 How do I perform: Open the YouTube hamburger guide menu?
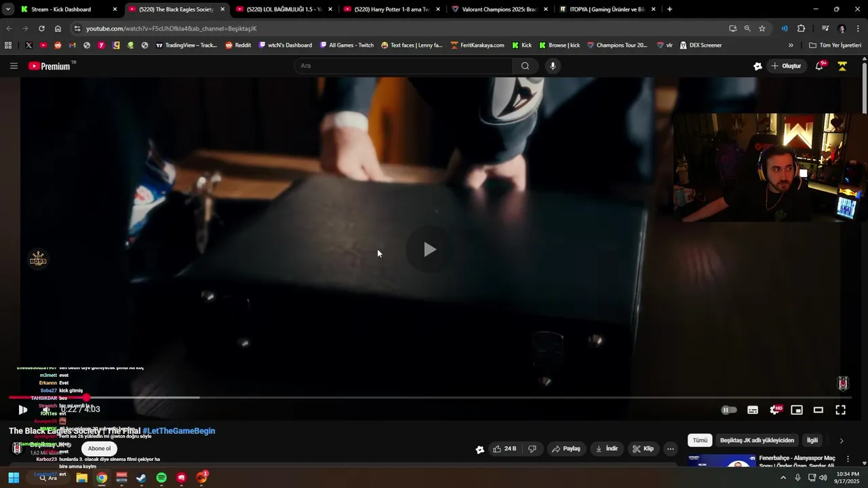coord(14,66)
